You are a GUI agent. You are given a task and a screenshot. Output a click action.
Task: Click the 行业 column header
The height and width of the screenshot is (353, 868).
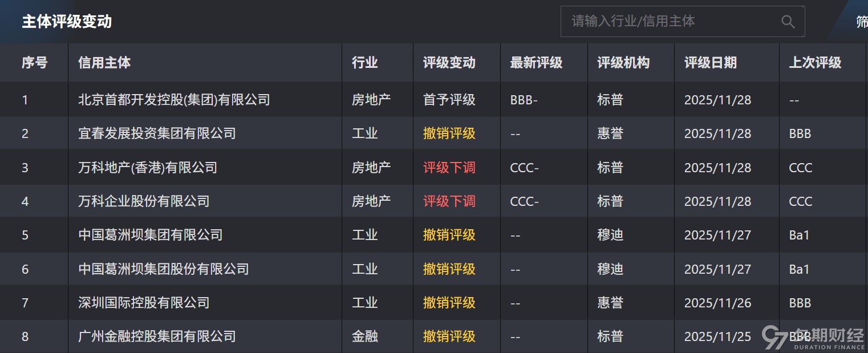(364, 63)
